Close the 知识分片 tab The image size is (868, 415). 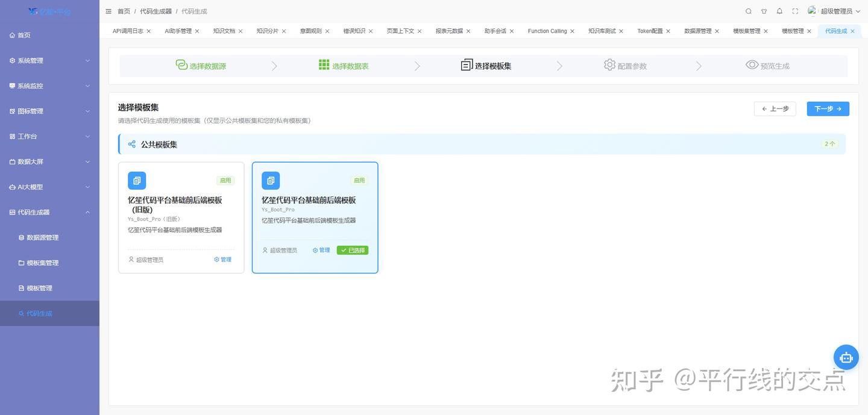tap(284, 31)
